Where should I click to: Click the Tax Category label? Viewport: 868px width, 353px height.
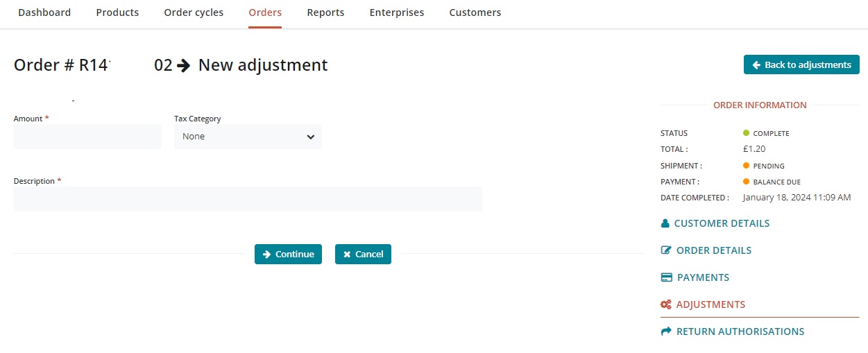click(x=198, y=119)
